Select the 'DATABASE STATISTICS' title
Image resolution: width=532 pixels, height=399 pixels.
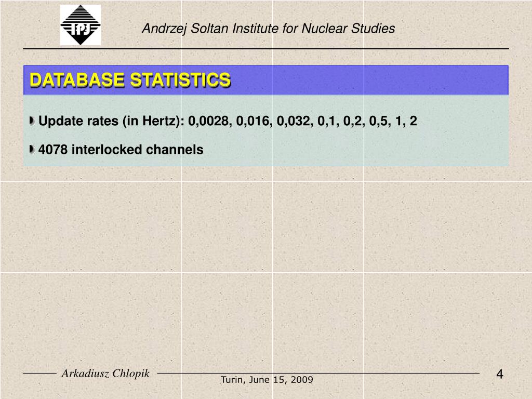(x=130, y=80)
